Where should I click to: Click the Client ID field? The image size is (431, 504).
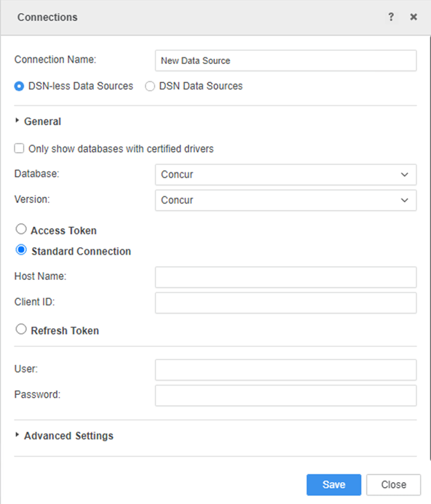point(286,303)
